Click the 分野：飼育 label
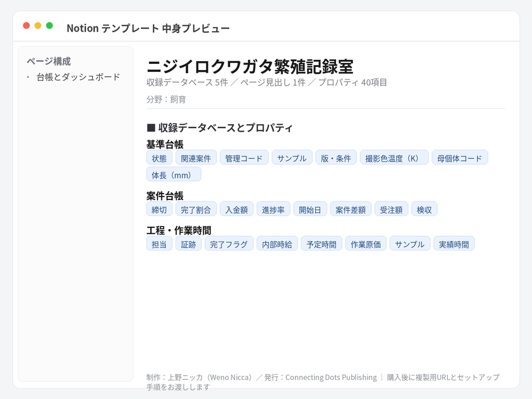This screenshot has width=532, height=399. point(166,99)
